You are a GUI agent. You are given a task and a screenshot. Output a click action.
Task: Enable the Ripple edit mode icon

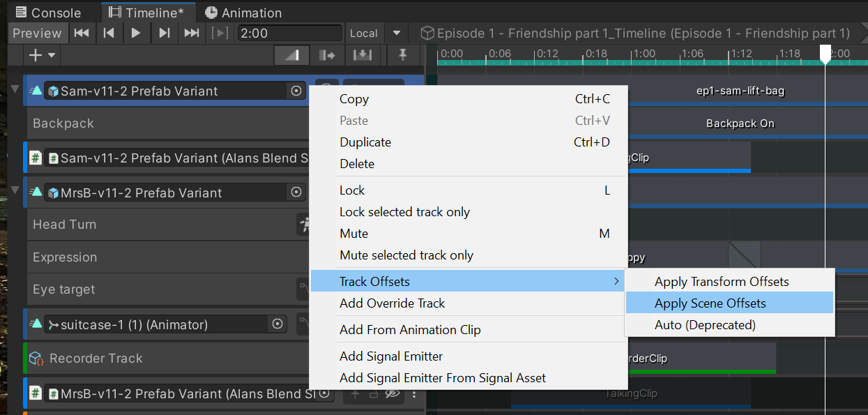pyautogui.click(x=327, y=55)
